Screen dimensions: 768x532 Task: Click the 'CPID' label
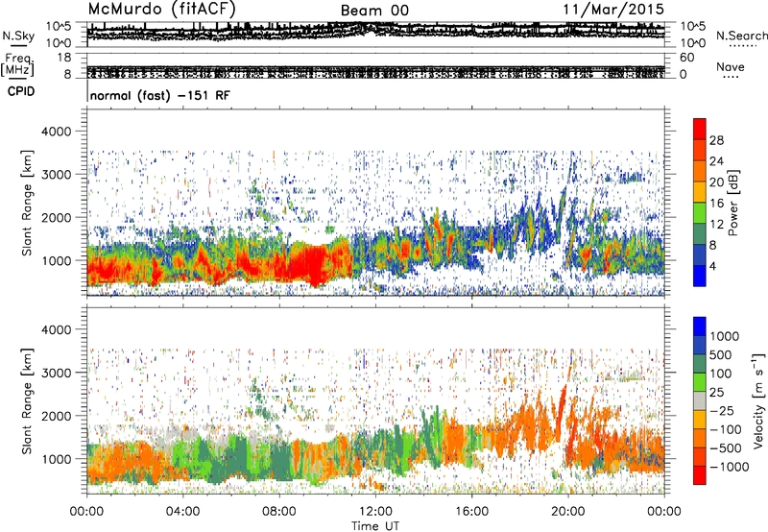click(21, 91)
